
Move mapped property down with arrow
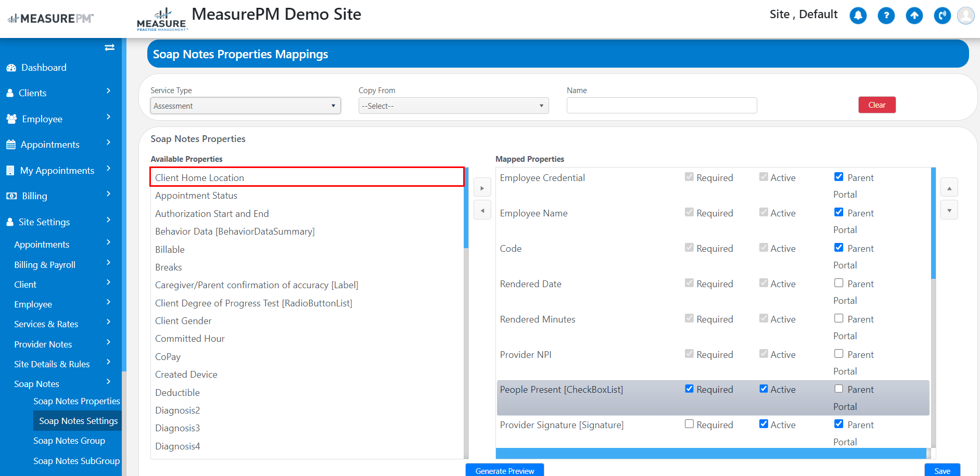(949, 211)
